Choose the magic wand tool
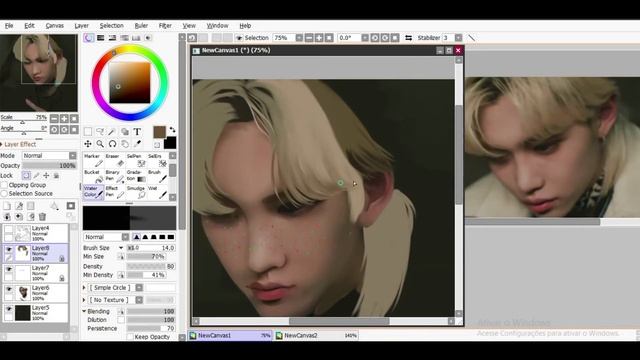640x360 pixels. click(112, 131)
